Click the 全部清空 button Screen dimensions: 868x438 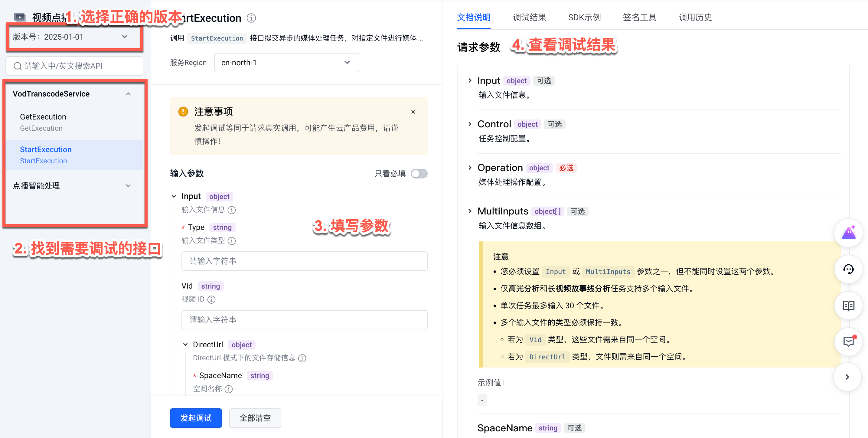255,418
